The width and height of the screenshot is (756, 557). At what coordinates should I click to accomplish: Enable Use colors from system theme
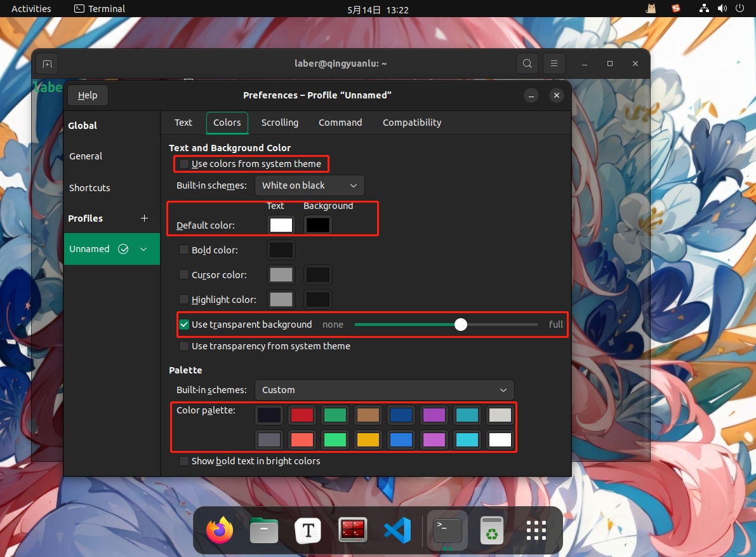point(183,164)
